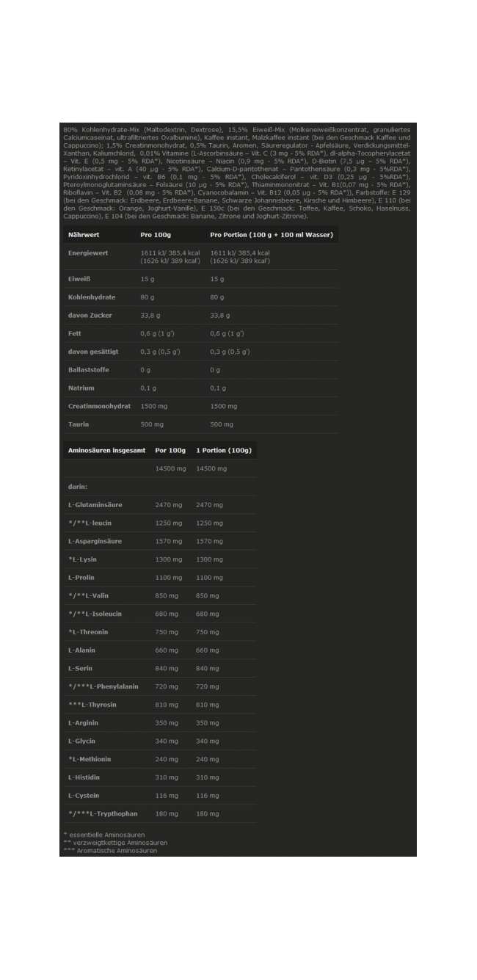The image size is (477, 980).
Task: Click the 'Nährwert' table header
Action: tap(84, 235)
